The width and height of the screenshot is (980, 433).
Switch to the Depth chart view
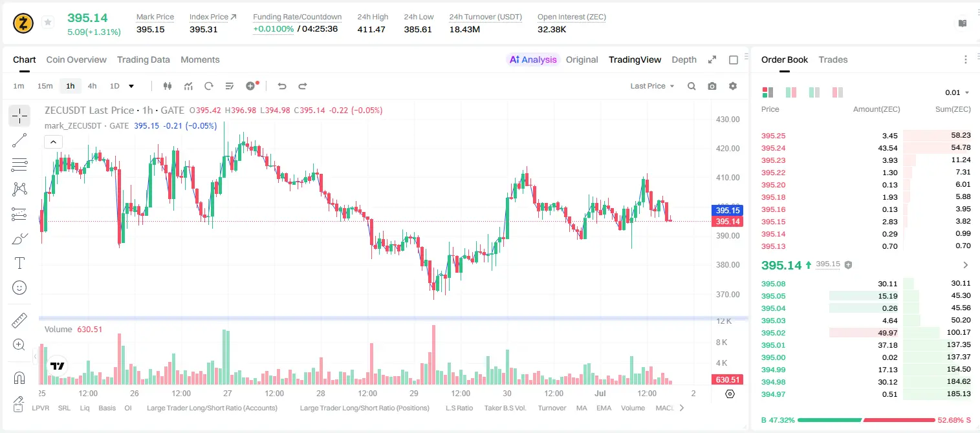click(684, 59)
